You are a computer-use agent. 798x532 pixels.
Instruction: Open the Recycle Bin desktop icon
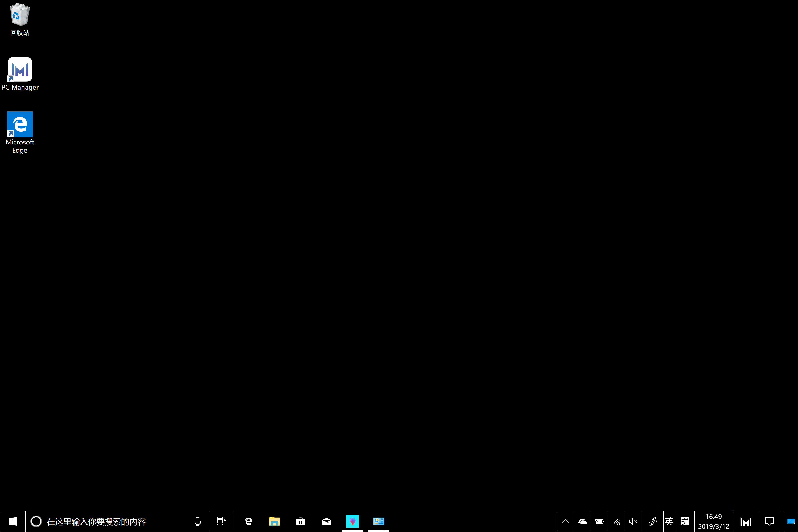20,15
